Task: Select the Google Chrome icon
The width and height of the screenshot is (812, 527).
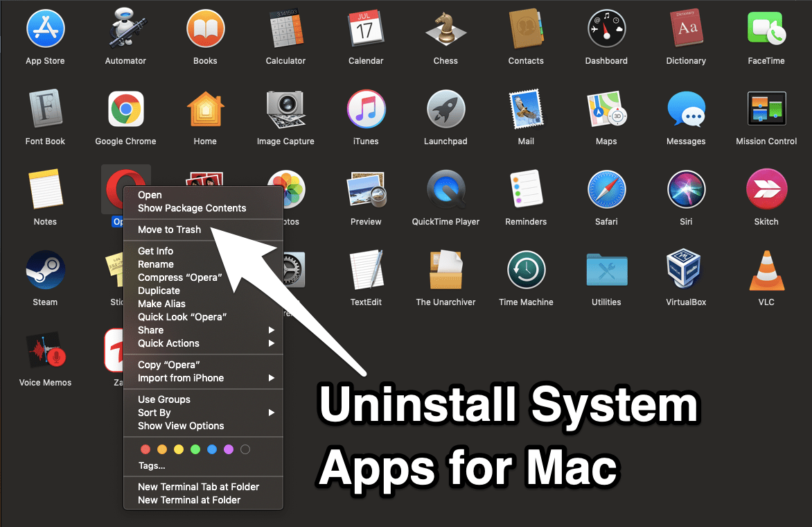Action: [x=125, y=109]
